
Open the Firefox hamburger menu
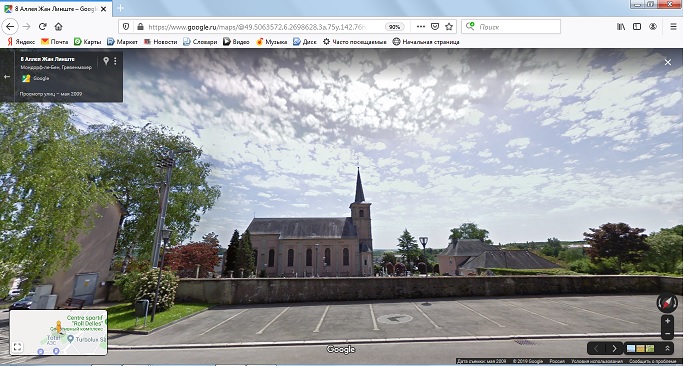(673, 27)
